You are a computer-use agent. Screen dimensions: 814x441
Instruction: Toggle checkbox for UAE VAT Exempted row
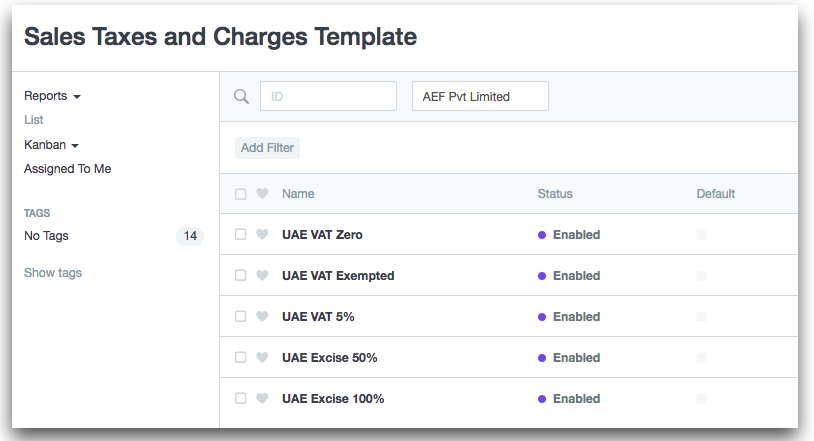click(241, 276)
